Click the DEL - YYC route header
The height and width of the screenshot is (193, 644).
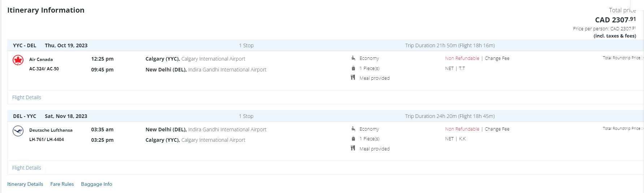[x=25, y=116]
